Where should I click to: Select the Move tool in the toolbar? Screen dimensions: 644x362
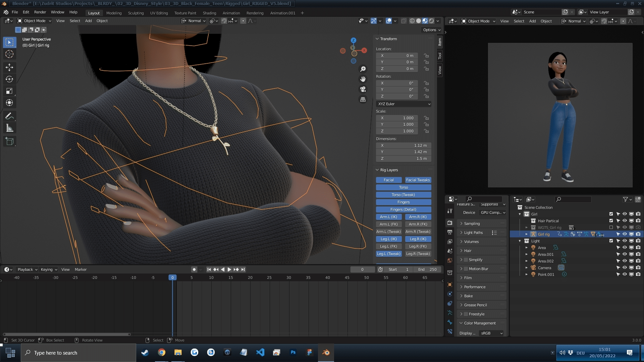click(9, 67)
